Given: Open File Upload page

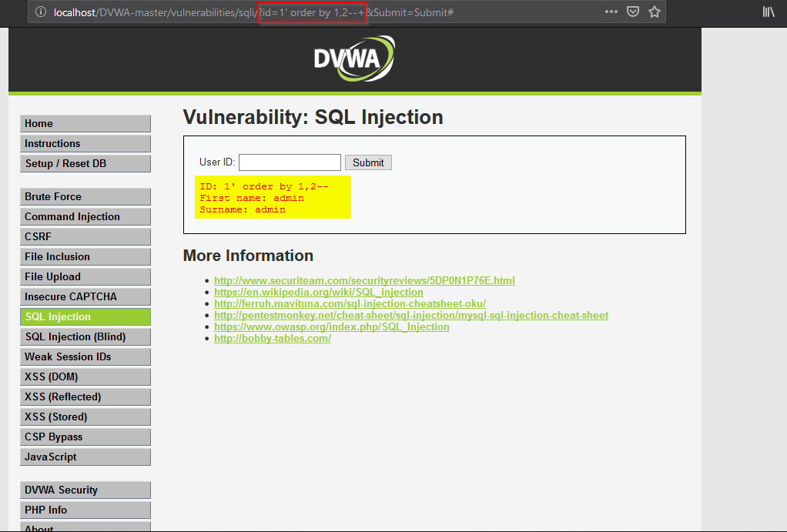Looking at the screenshot, I should [85, 276].
